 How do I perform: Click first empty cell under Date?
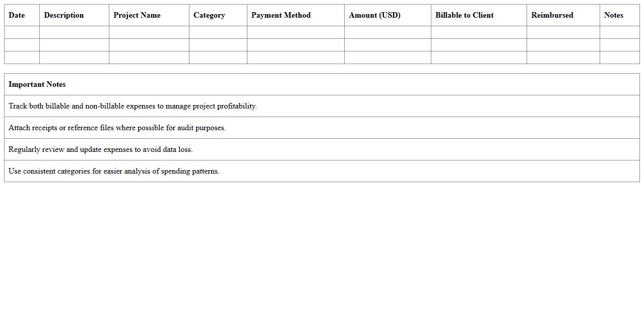point(22,32)
